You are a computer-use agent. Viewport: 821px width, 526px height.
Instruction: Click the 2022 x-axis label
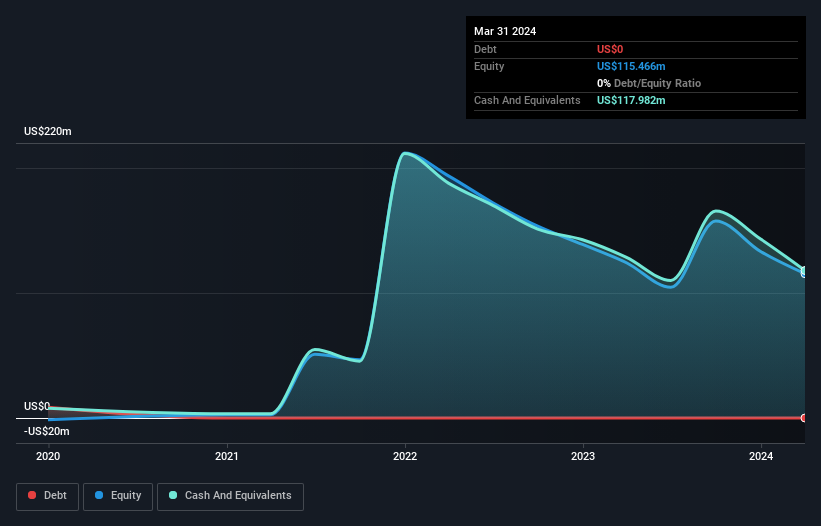click(x=405, y=456)
